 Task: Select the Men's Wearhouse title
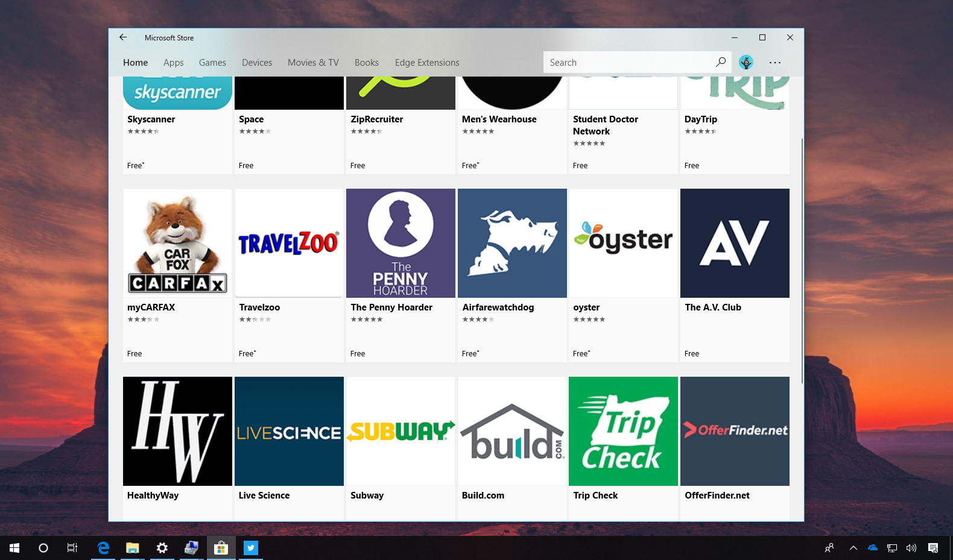coord(499,119)
